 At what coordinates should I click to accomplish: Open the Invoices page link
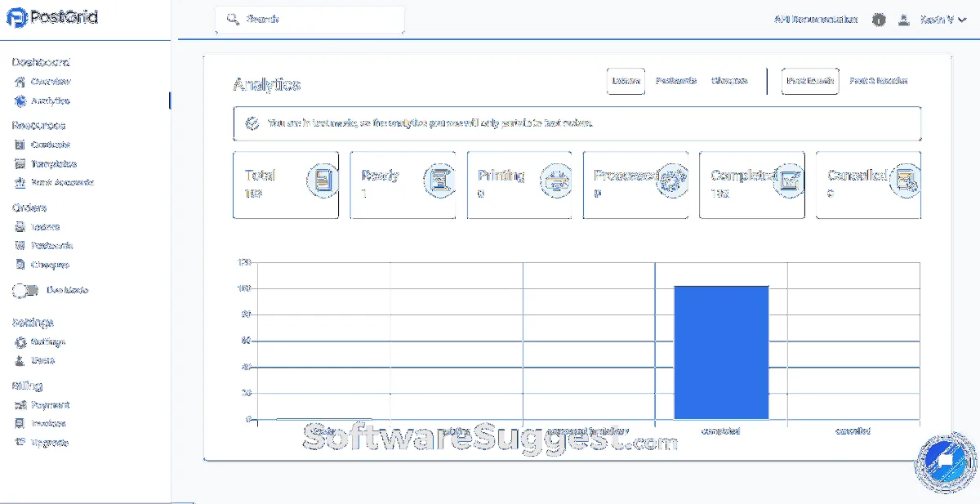pyautogui.click(x=49, y=424)
